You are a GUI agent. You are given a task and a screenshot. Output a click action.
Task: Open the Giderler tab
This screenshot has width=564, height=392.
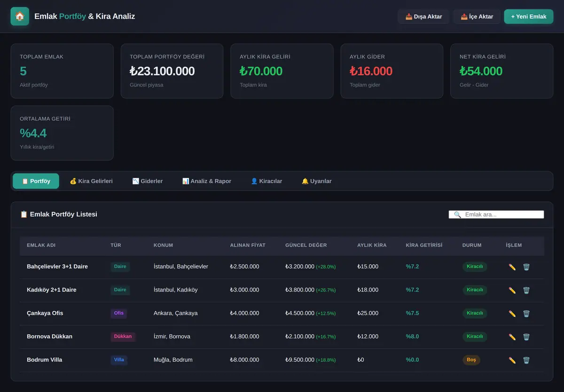click(x=148, y=181)
